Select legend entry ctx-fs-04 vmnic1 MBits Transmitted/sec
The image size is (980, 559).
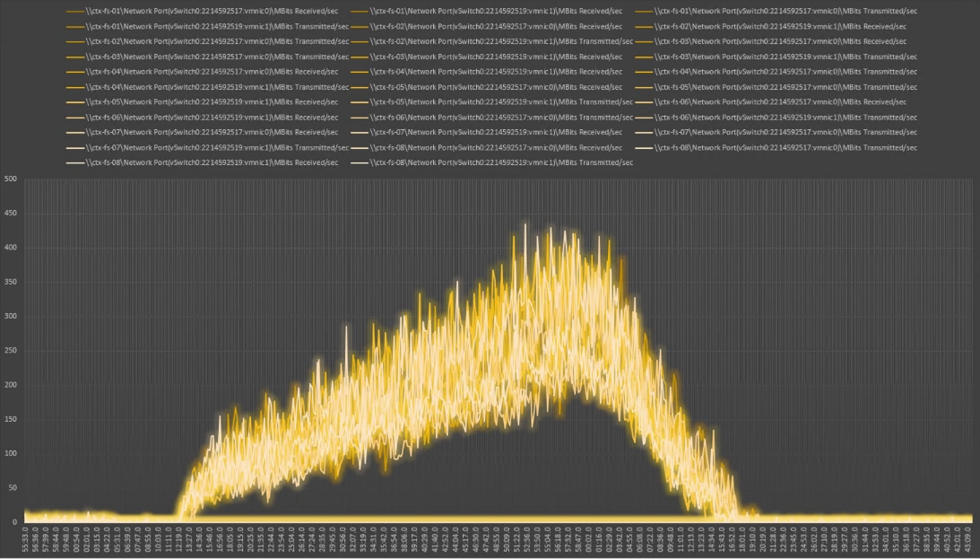pos(207,87)
